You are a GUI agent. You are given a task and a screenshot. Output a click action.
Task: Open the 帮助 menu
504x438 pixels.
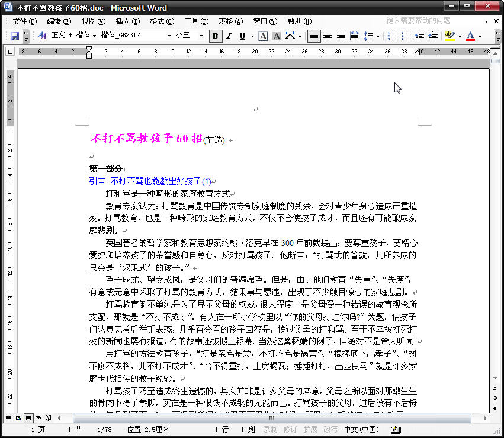tap(300, 21)
